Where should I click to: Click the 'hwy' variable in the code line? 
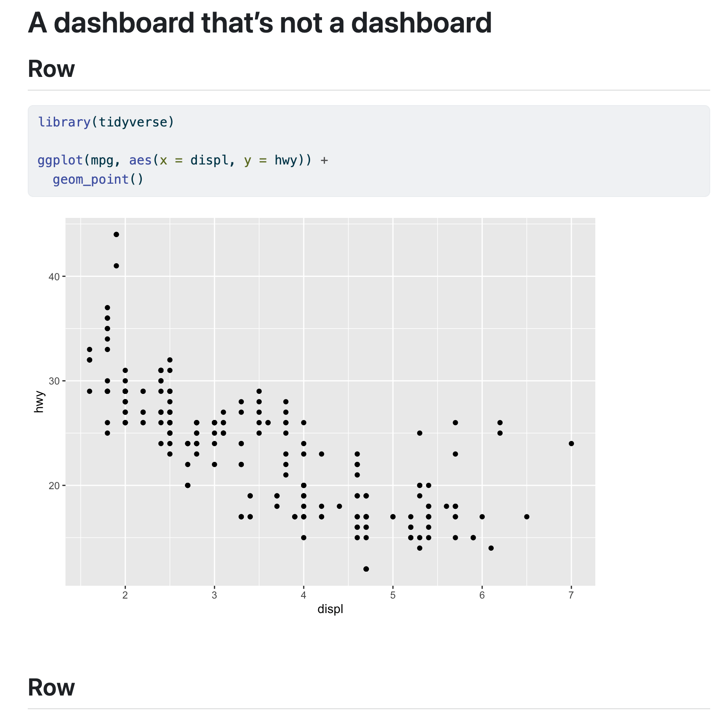click(x=285, y=160)
